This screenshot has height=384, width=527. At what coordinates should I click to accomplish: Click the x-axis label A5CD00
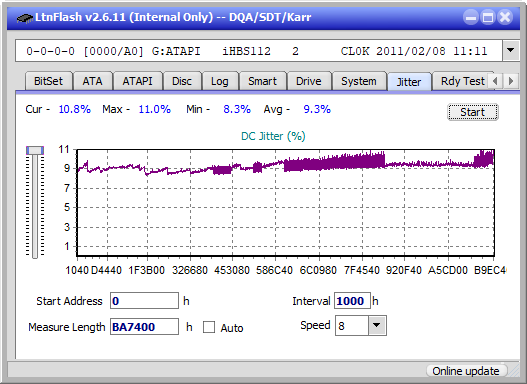tap(448, 270)
